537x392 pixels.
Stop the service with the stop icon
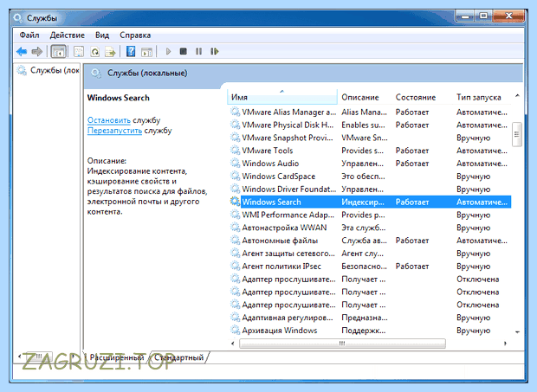pyautogui.click(x=184, y=51)
